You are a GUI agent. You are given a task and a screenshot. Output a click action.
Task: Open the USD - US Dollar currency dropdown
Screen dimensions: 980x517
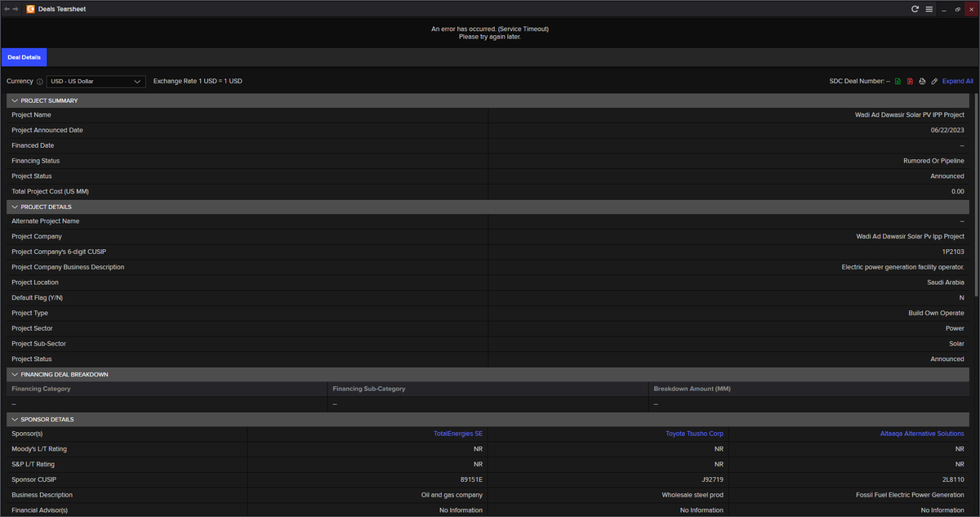pos(96,82)
